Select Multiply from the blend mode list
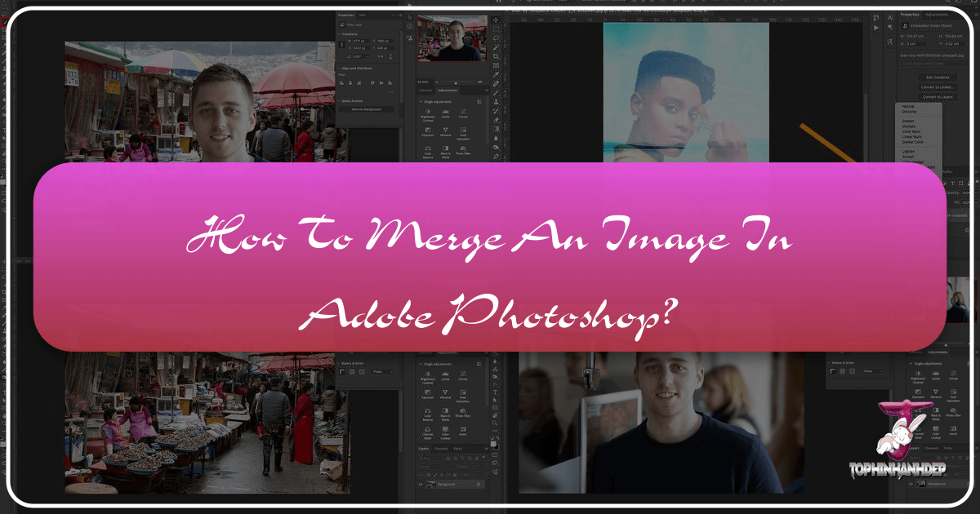Viewport: 980px width, 514px height. click(x=908, y=126)
